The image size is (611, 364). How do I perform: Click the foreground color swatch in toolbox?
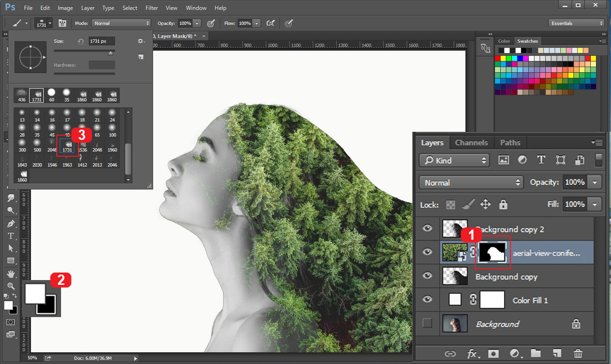coord(8,305)
